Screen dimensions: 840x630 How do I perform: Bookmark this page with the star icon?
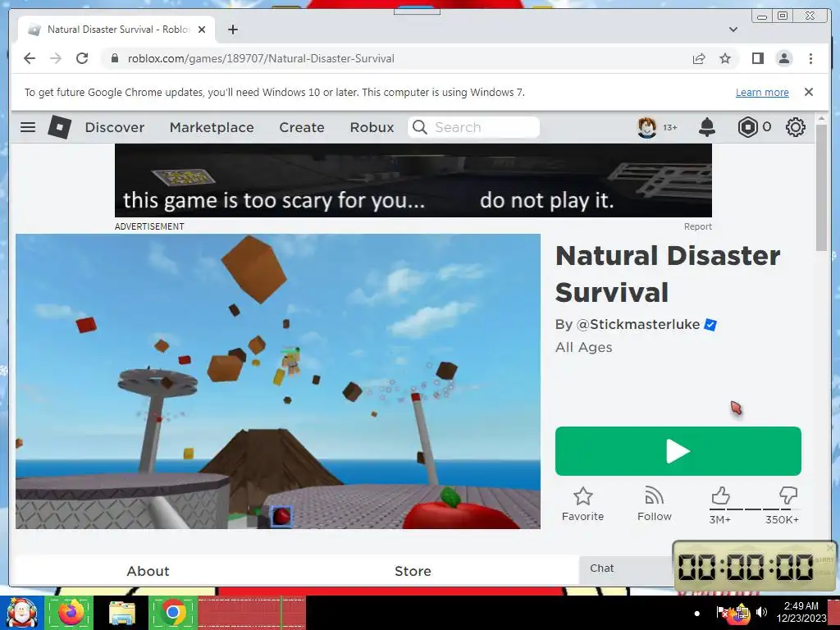(725, 58)
